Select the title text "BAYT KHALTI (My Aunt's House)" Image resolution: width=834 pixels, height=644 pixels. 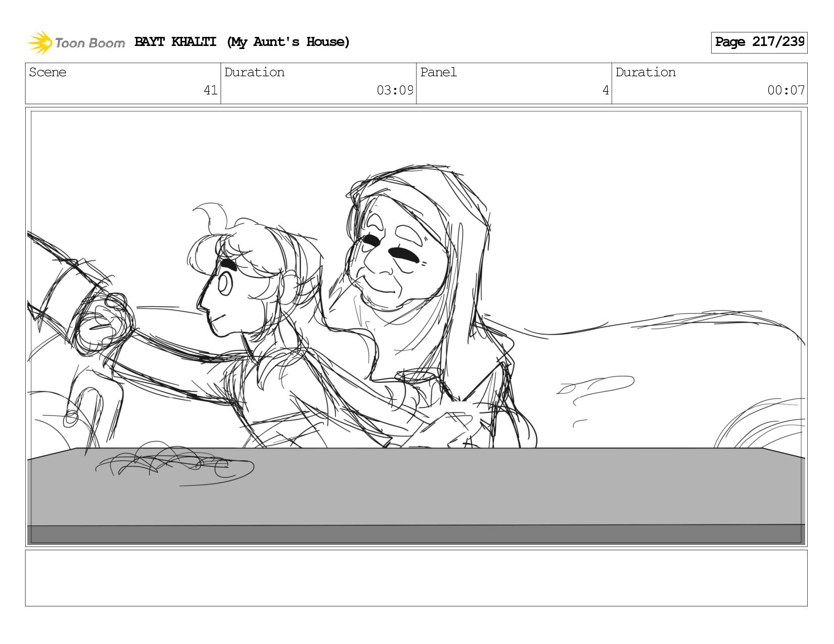[242, 42]
